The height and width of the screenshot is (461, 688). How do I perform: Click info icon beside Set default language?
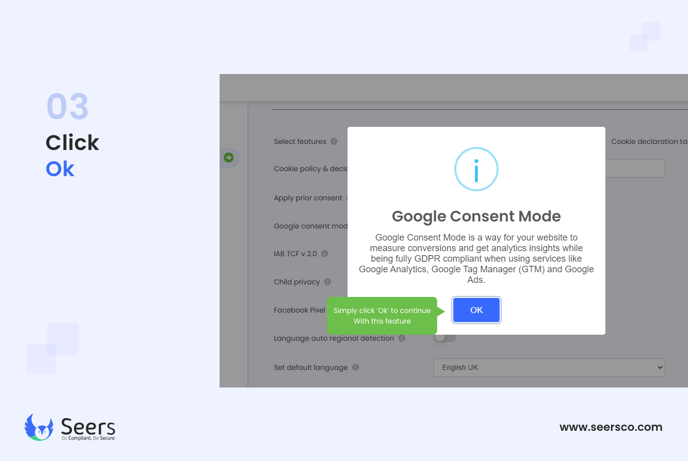[x=355, y=367]
